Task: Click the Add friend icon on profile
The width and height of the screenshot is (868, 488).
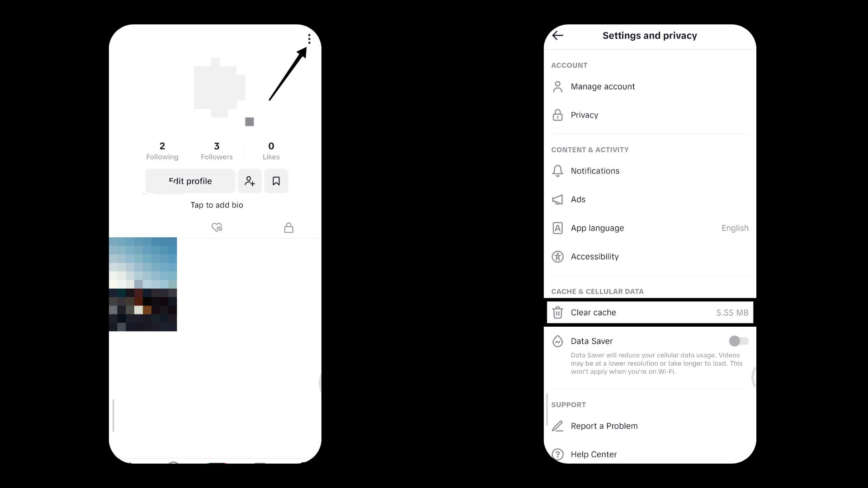Action: (250, 181)
